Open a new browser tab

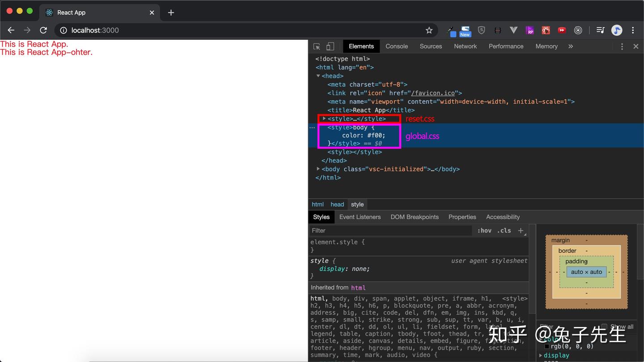pyautogui.click(x=171, y=13)
